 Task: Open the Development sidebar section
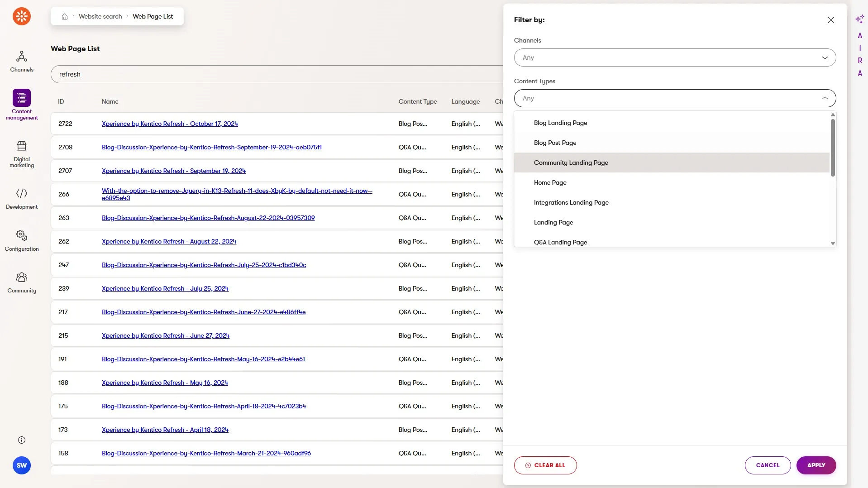pyautogui.click(x=22, y=199)
